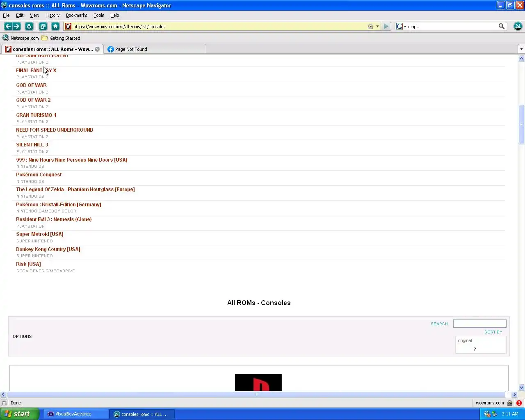Viewport: 525px width, 420px height.
Task: Select the consoles roms ALL Roms tab
Action: [52, 49]
